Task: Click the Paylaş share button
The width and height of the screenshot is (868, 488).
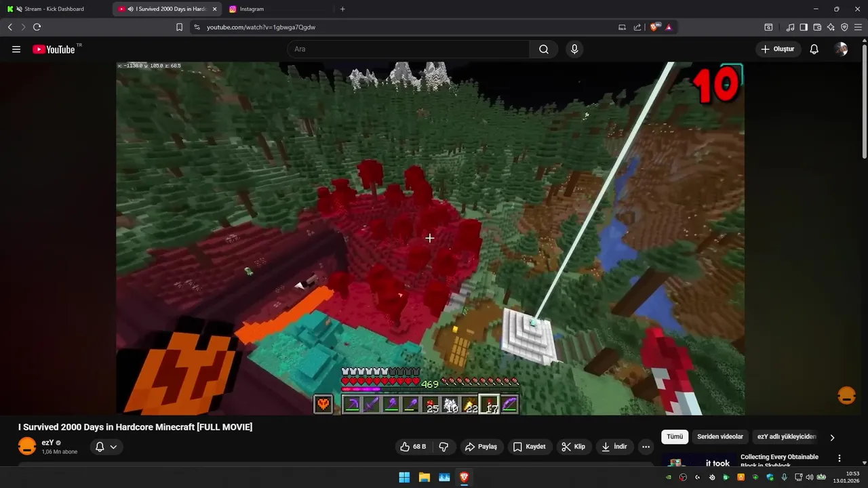Action: 481,447
